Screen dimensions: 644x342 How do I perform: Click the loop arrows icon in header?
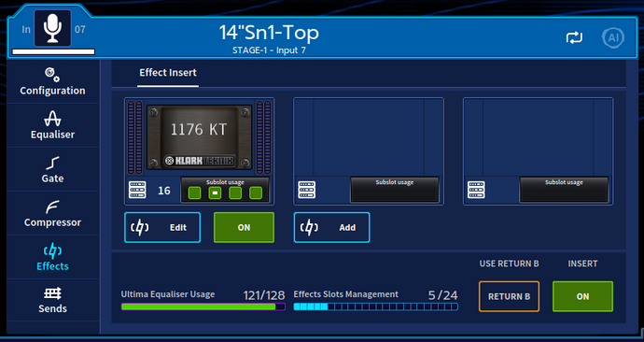(574, 37)
